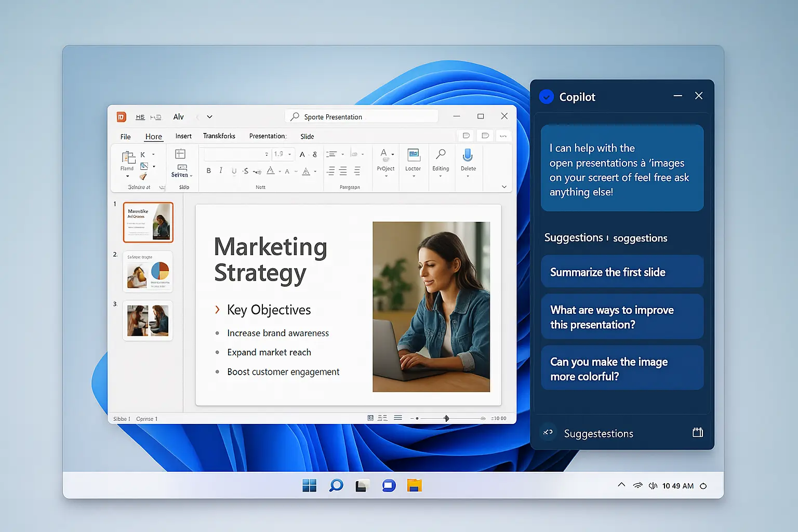Open the Flamd paste clipboard icon
Viewport: 798px width, 532px height.
coord(127,158)
